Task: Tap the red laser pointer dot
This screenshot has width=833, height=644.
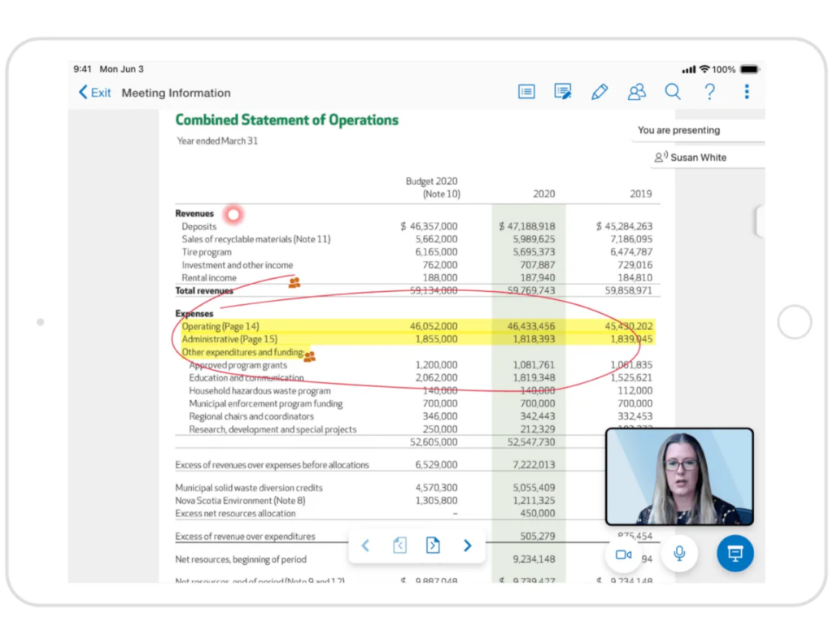Action: [233, 215]
